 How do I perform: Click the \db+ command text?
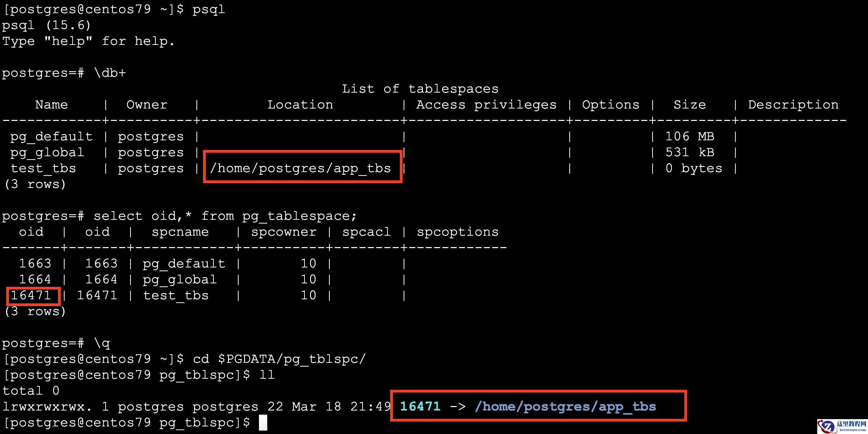tap(110, 73)
